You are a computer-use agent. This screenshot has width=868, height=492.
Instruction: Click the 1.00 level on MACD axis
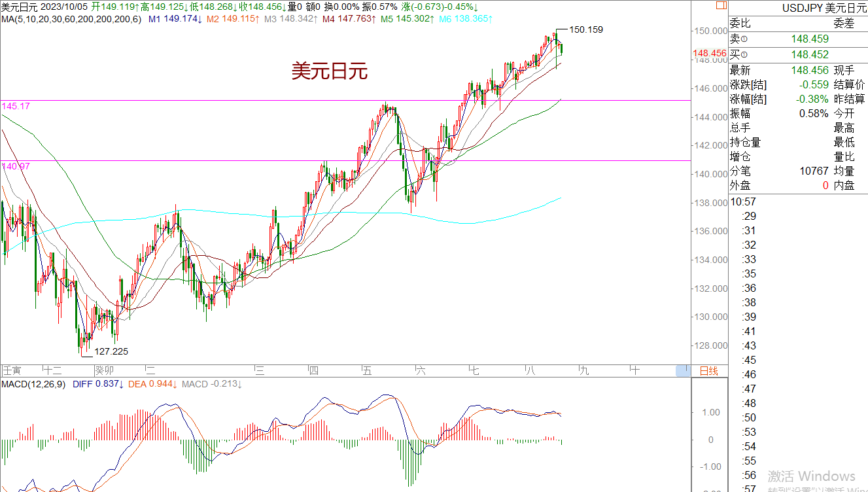click(x=712, y=412)
